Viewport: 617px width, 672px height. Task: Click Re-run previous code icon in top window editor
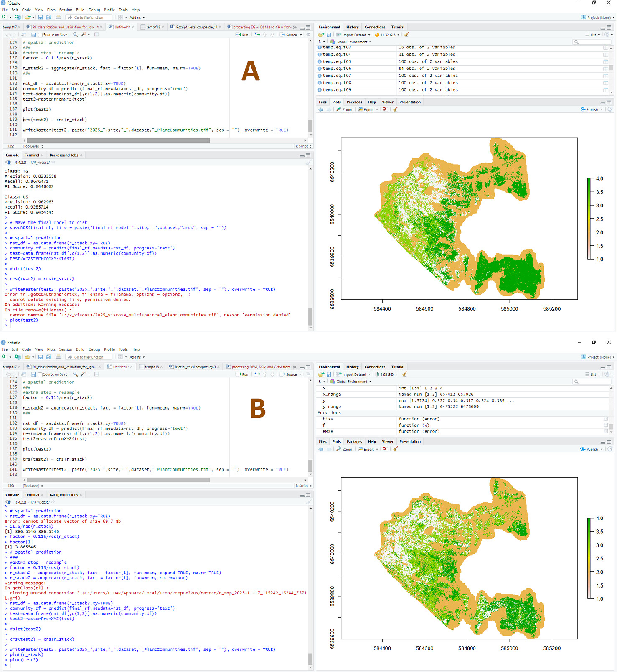pos(257,35)
